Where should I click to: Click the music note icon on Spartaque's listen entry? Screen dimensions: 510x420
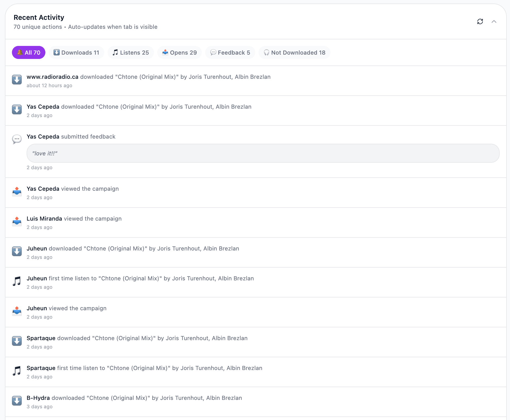pyautogui.click(x=17, y=371)
